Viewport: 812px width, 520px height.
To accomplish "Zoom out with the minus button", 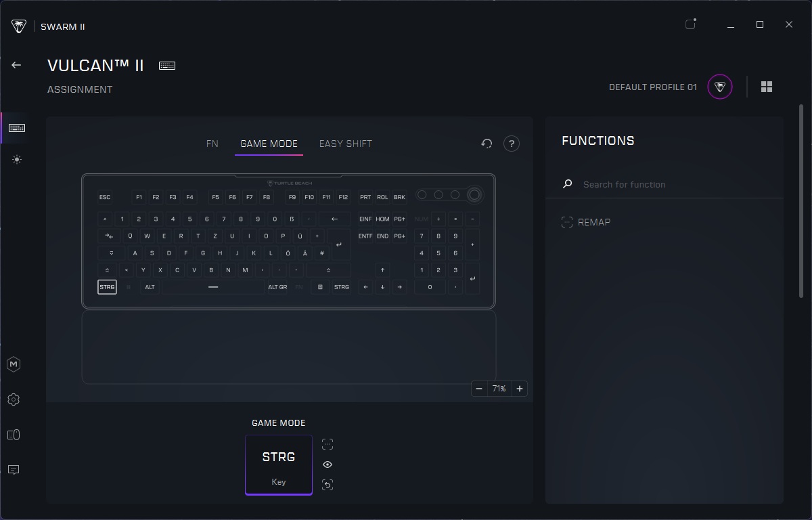I will tap(479, 389).
